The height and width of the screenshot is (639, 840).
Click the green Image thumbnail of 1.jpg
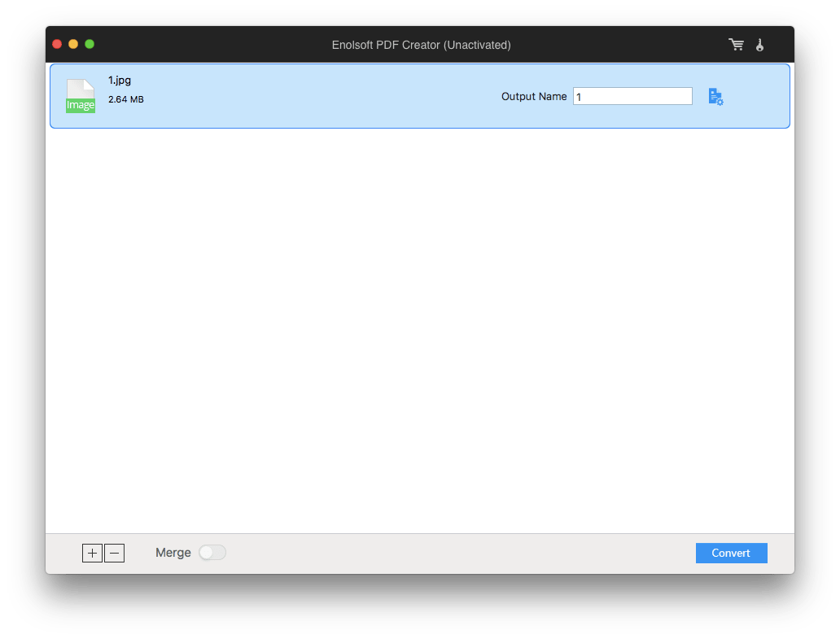point(81,95)
